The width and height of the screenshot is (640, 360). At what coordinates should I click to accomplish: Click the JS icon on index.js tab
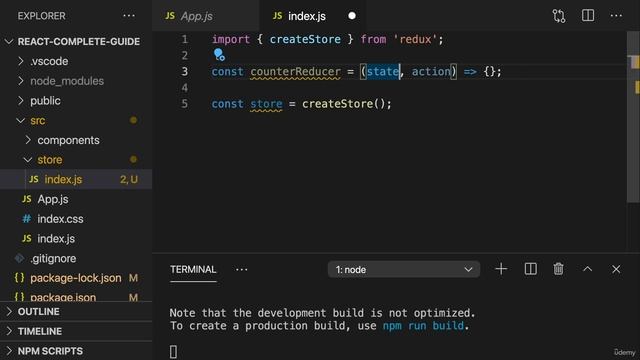point(278,16)
